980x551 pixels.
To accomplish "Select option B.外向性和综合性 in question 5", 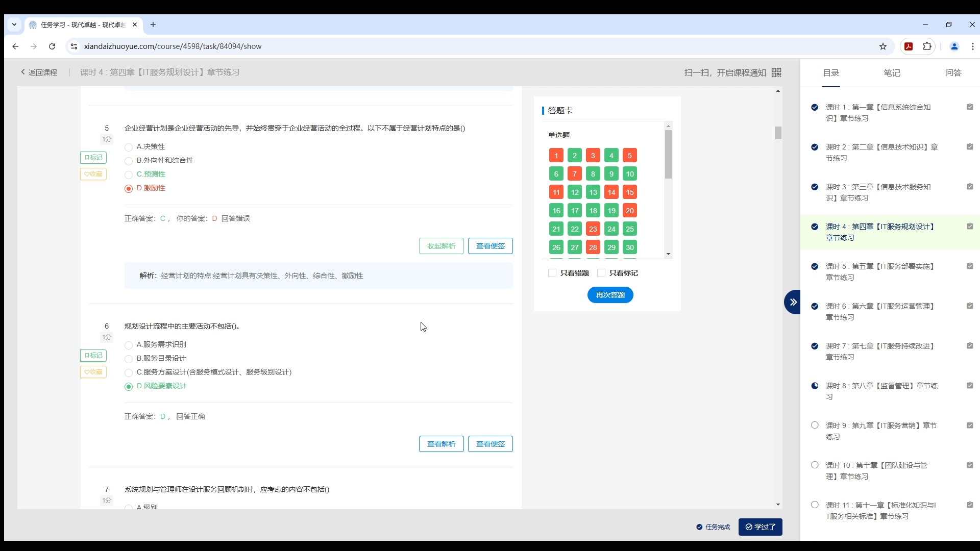I will (129, 161).
